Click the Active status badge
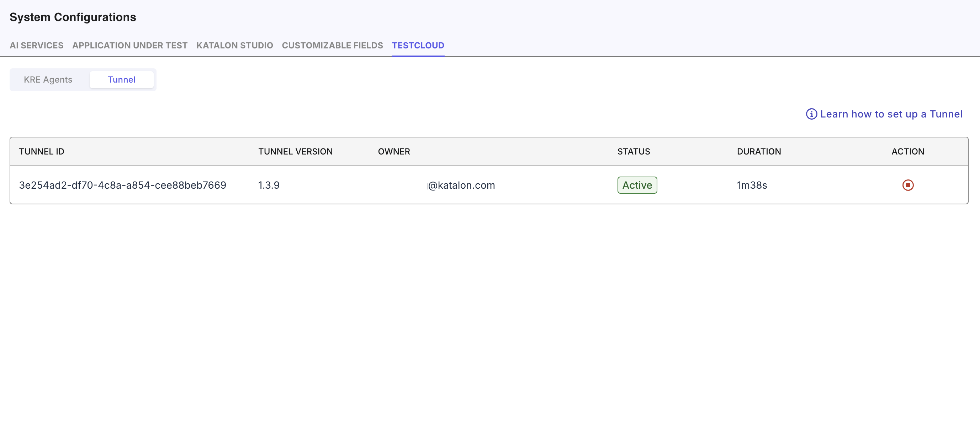The image size is (980, 424). tap(637, 185)
